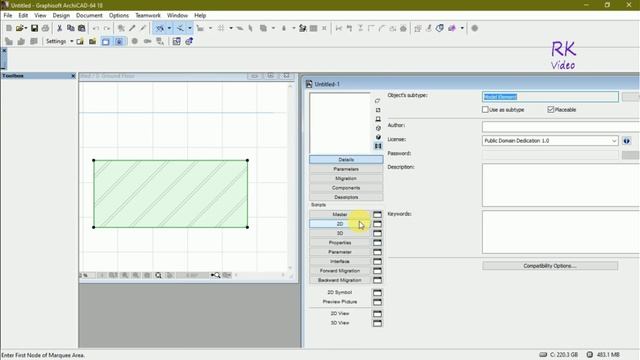Open the File menu

(8, 15)
